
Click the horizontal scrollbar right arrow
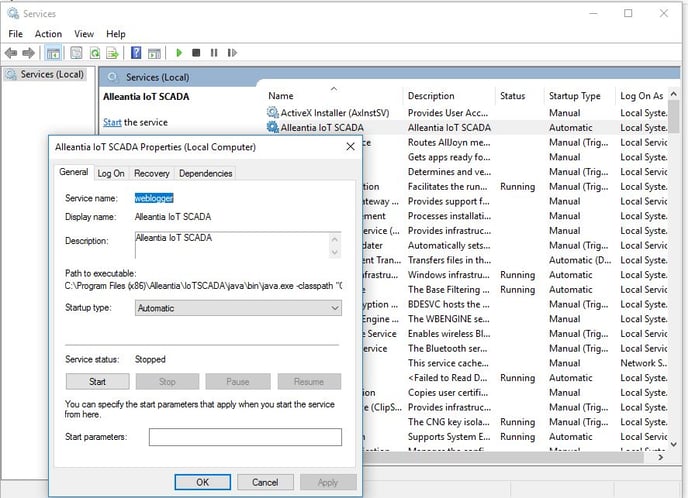pyautogui.click(x=660, y=457)
